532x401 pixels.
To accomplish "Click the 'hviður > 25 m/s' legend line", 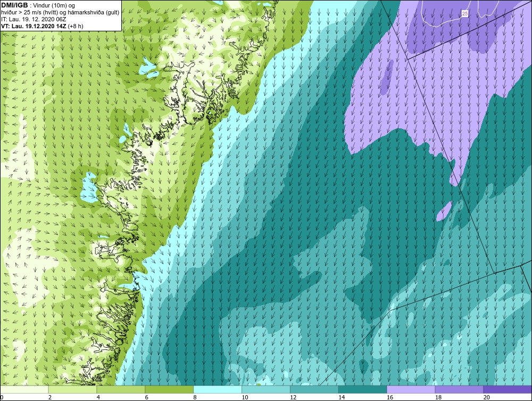I will (x=60, y=12).
